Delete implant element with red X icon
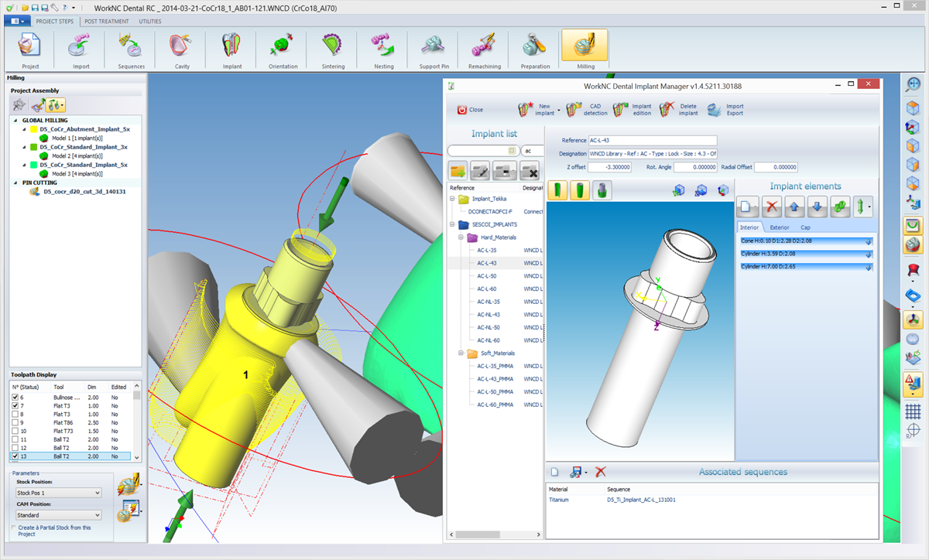Screen dimensions: 929x560 771,207
